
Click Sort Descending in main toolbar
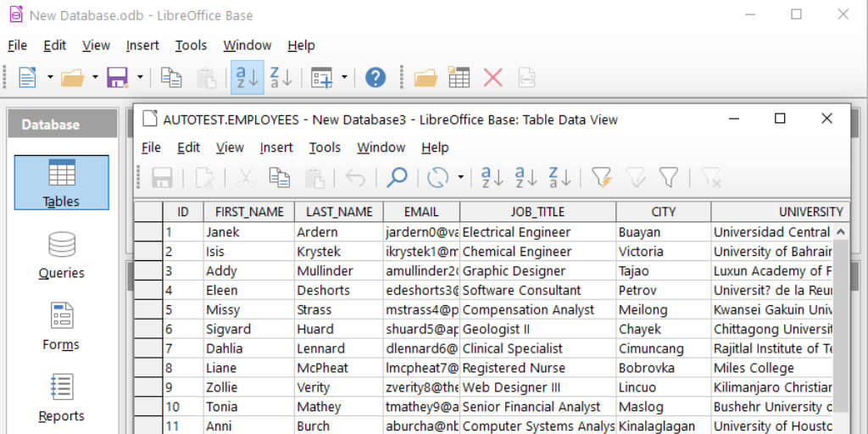pyautogui.click(x=281, y=77)
